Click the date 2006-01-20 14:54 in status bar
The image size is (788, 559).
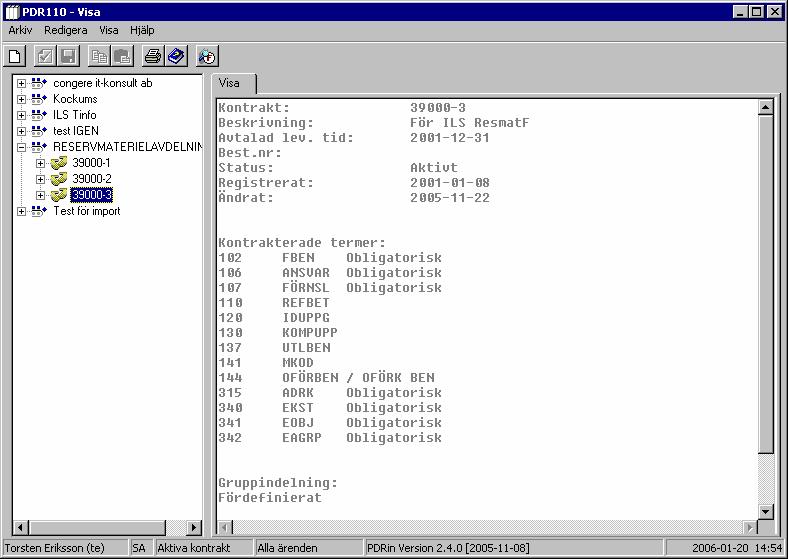click(737, 548)
